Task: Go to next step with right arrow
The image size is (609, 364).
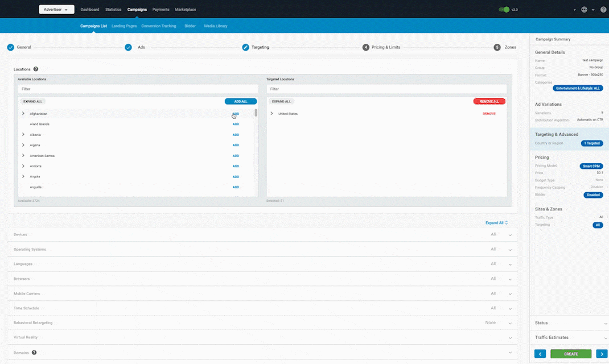Action: pyautogui.click(x=601, y=354)
